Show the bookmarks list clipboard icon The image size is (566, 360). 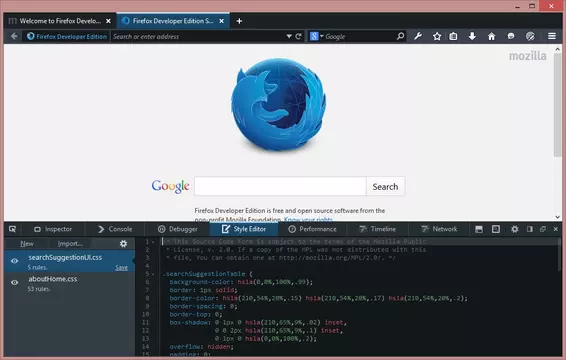[453, 36]
